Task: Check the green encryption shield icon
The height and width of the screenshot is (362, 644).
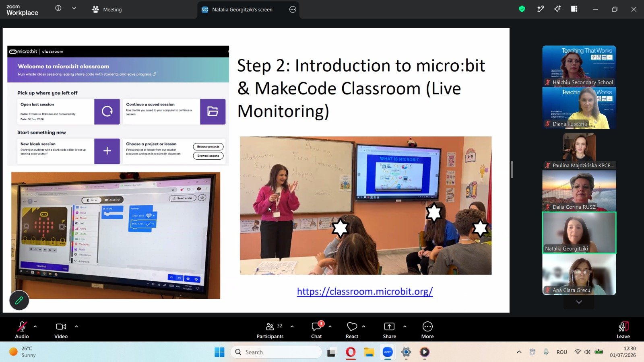Action: pos(522,9)
